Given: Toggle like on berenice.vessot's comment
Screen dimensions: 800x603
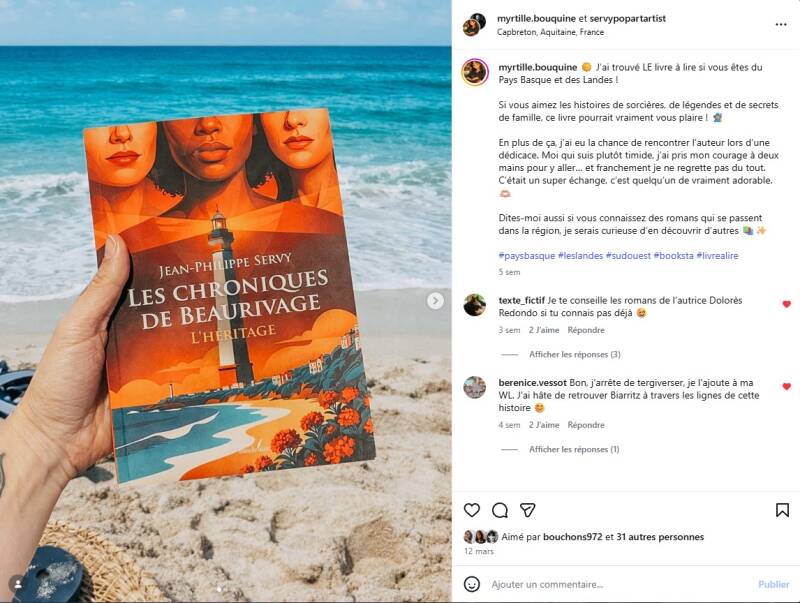Looking at the screenshot, I should coord(786,387).
